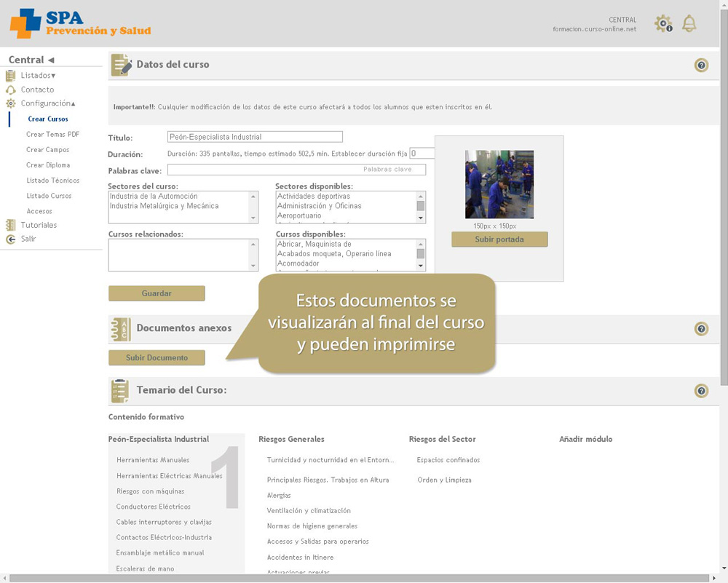Select Acomodador in available courses
Image resolution: width=728 pixels, height=583 pixels.
pyautogui.click(x=298, y=263)
